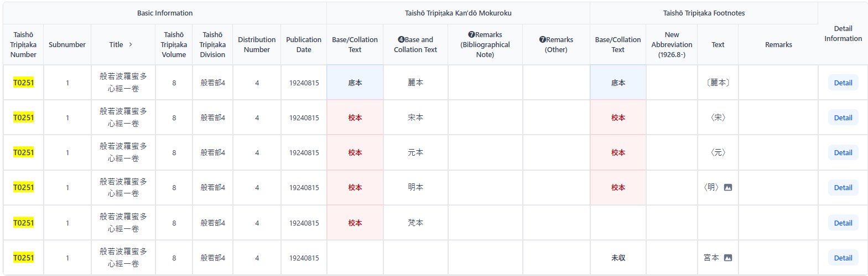This screenshot has height=276, width=868.
Task: Click the Taishō Tripiṭaka Number column header
Action: [x=23, y=44]
